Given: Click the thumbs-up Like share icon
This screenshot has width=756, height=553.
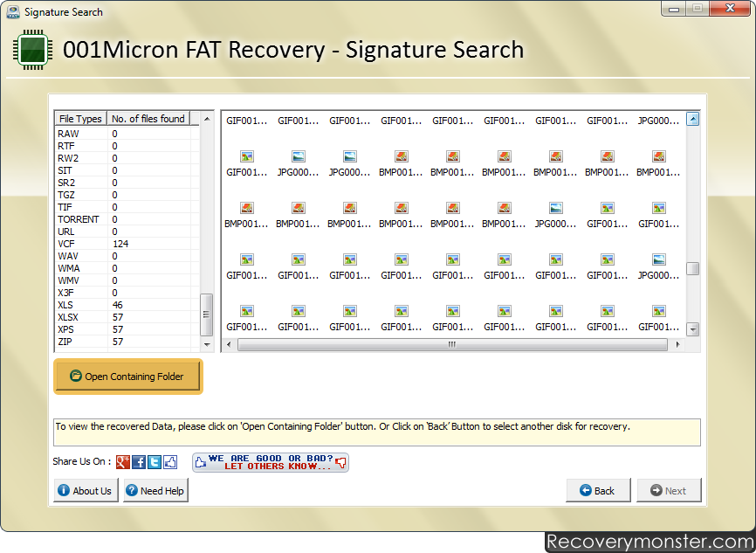Looking at the screenshot, I should 170,462.
